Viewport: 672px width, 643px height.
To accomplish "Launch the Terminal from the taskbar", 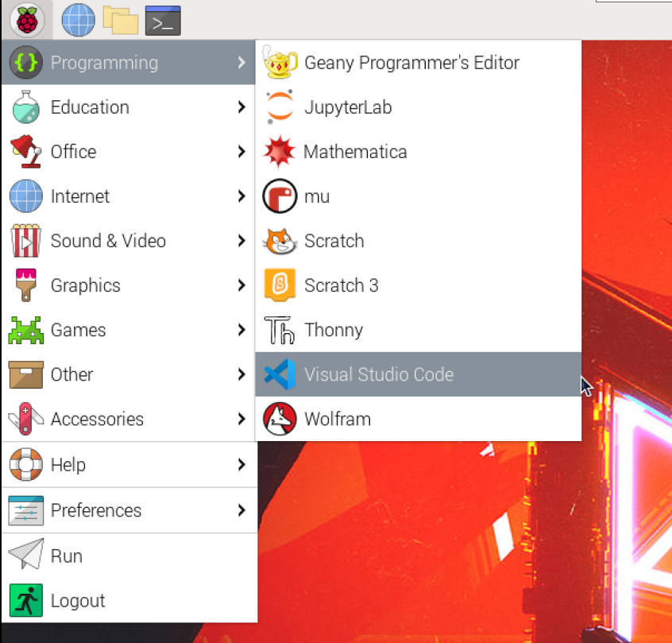I will pos(163,21).
